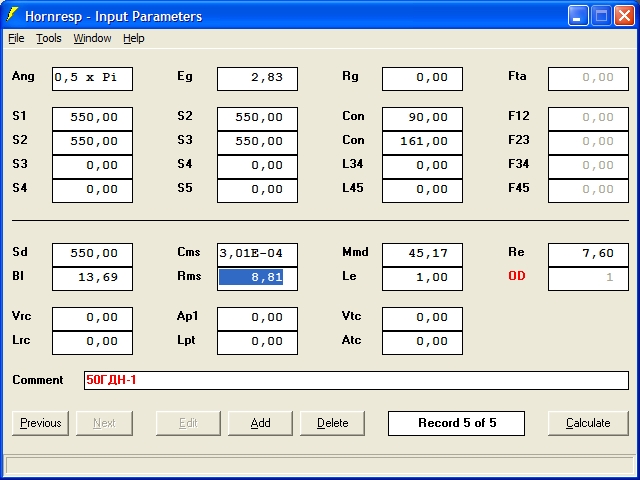Viewport: 640px width, 480px height.
Task: Open the Tools menu
Action: coord(49,38)
